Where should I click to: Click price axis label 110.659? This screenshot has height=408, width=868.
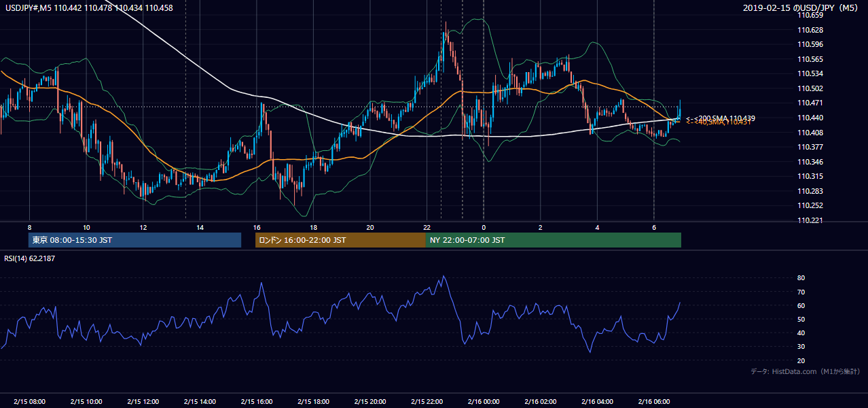click(812, 15)
